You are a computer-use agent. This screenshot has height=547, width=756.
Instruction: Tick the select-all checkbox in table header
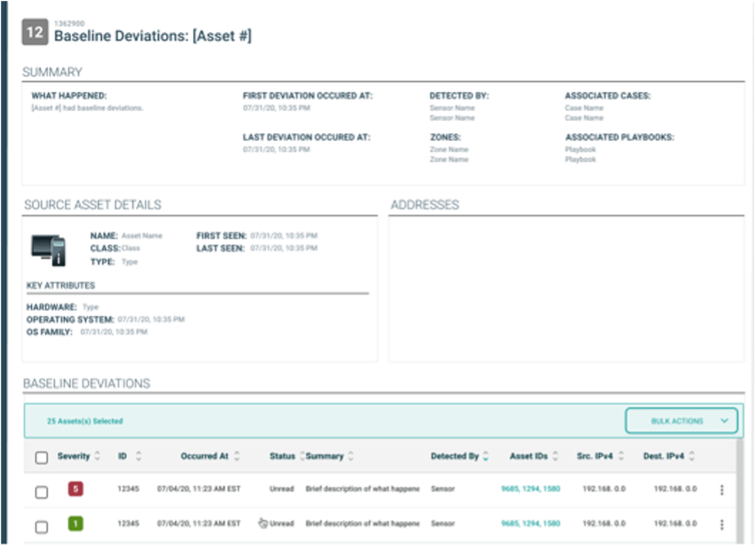coord(42,457)
